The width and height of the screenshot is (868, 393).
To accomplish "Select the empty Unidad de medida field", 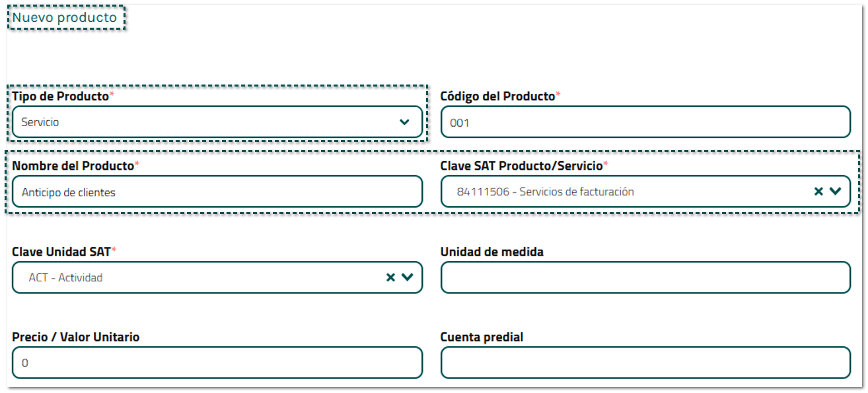I will coord(645,278).
